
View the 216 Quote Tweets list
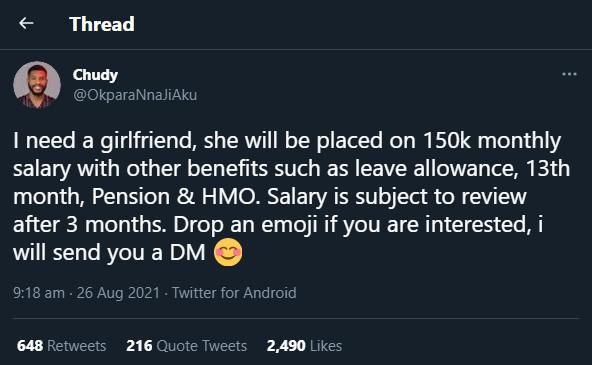tap(187, 346)
